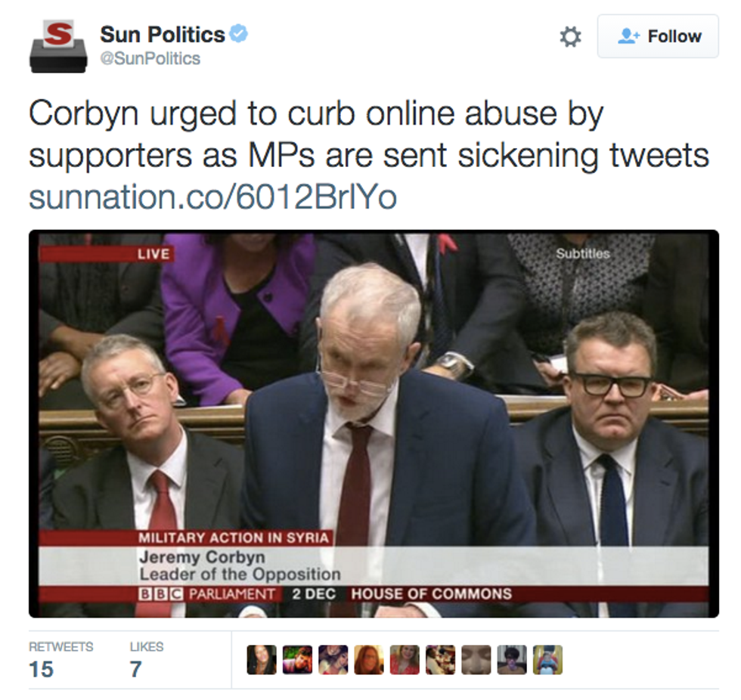The width and height of the screenshot is (741, 700).
Task: Open the fifth liker's avatar
Action: click(405, 660)
